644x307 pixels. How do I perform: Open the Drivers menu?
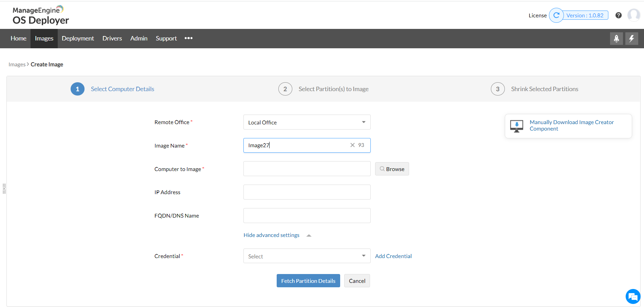point(112,38)
